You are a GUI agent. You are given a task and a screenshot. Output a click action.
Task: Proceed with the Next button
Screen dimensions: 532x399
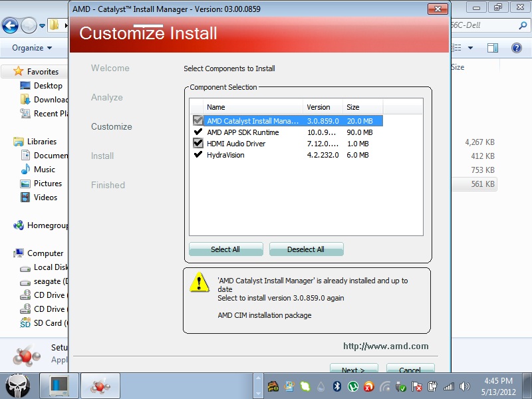point(354,368)
